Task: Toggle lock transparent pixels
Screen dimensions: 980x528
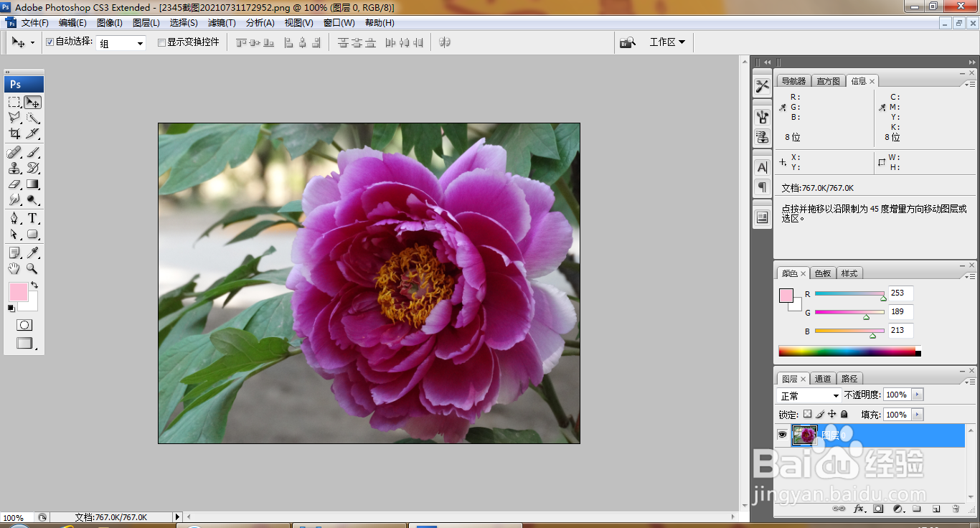Action: (808, 414)
